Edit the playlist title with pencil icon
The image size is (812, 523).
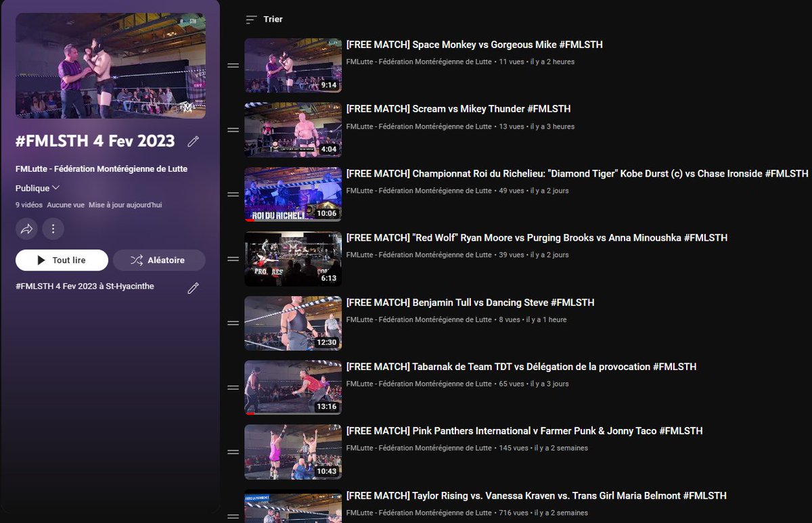193,141
